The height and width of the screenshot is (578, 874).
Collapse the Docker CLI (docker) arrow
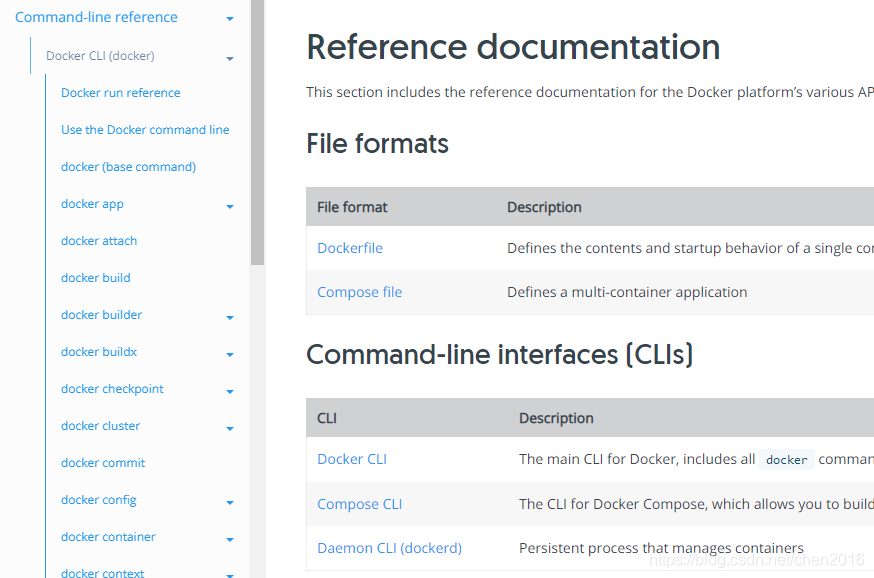(x=230, y=59)
